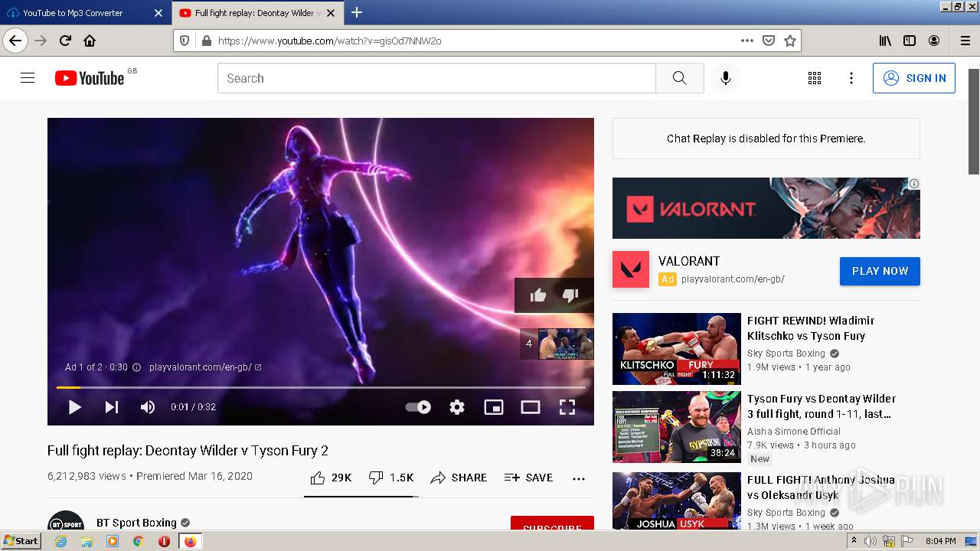Start voice search with the microphone
980x551 pixels.
(x=725, y=78)
